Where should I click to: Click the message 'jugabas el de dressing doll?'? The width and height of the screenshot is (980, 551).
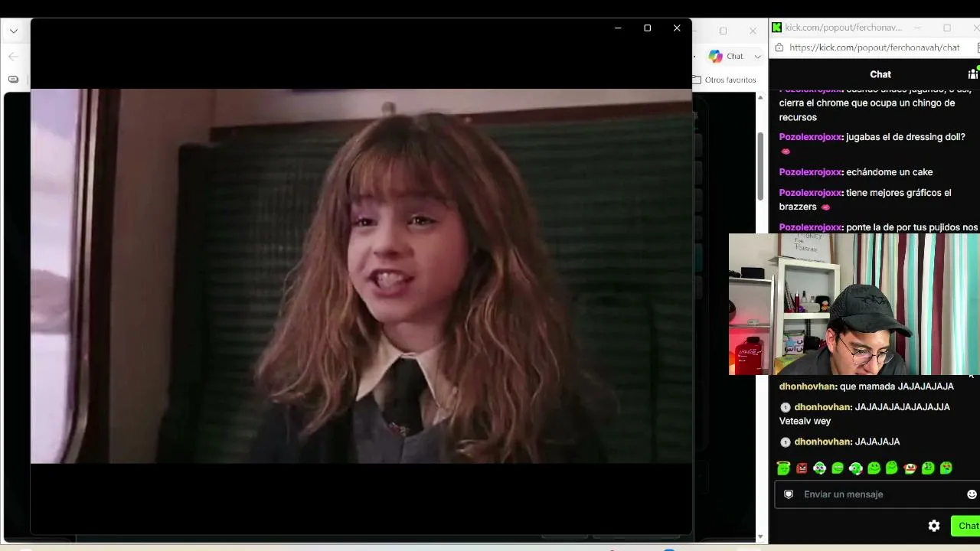coord(906,137)
